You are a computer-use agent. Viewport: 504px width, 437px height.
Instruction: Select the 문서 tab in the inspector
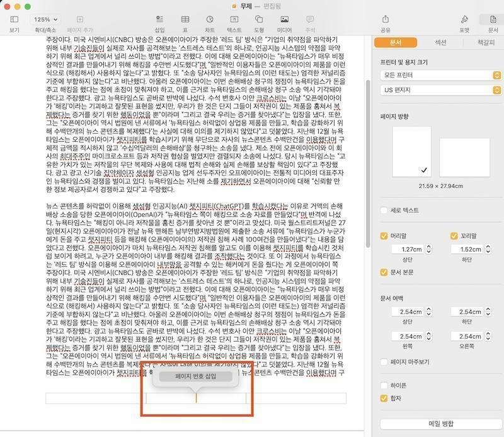[396, 42]
